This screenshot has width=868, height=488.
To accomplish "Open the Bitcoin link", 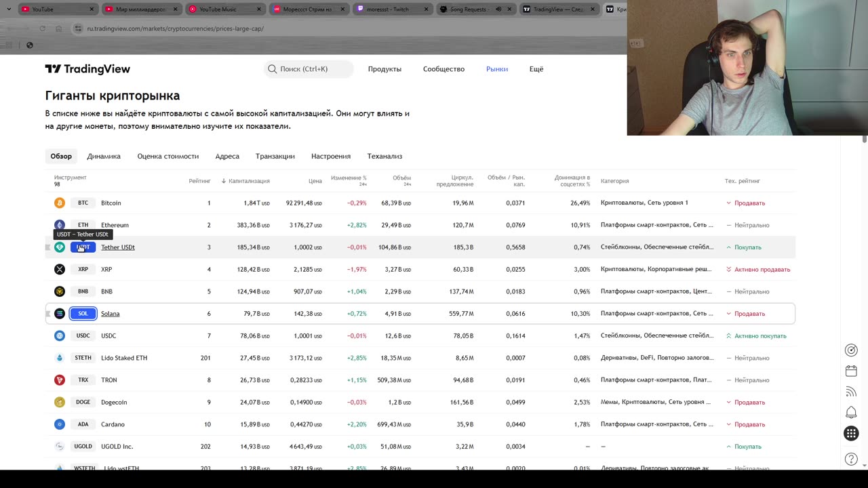I will pos(111,203).
